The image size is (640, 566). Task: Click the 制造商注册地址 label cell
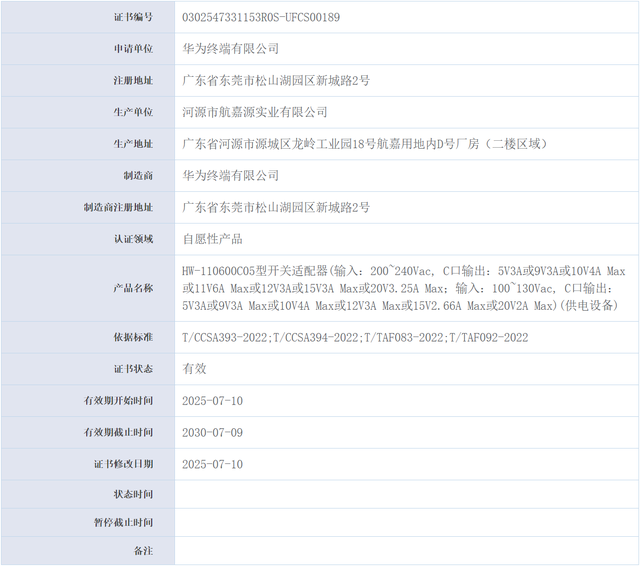point(88,207)
